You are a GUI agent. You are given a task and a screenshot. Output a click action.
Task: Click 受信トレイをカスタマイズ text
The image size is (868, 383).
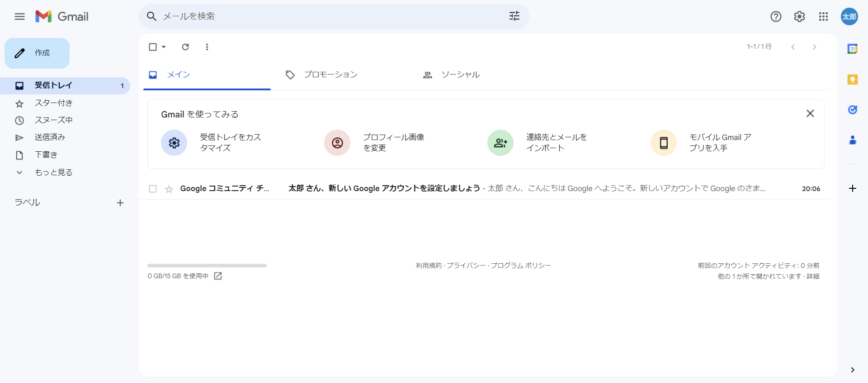point(231,143)
